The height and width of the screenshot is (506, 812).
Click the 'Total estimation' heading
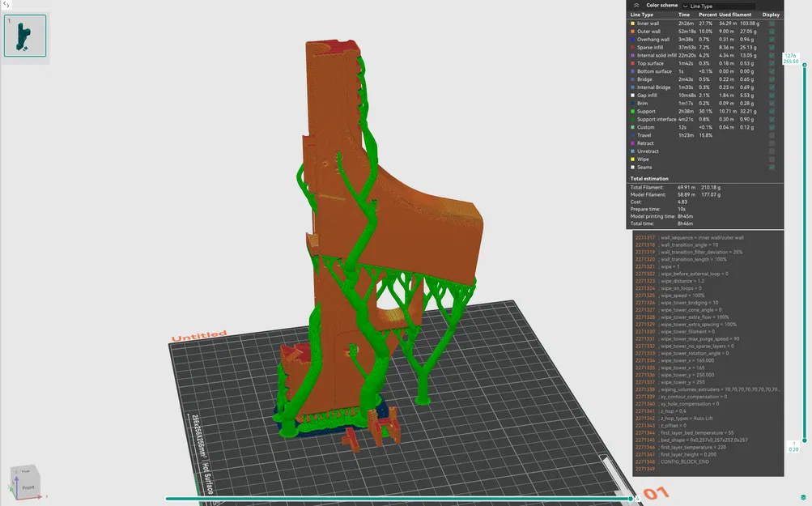649,179
